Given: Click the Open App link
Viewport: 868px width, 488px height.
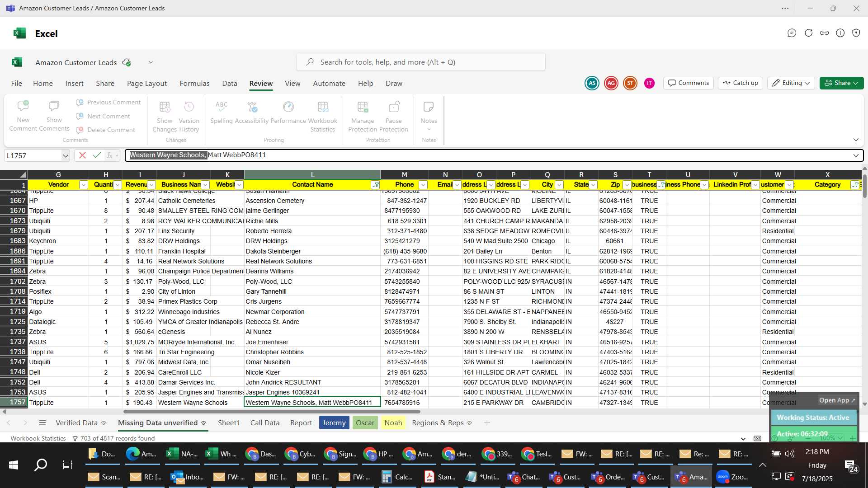Looking at the screenshot, I should coord(837,400).
